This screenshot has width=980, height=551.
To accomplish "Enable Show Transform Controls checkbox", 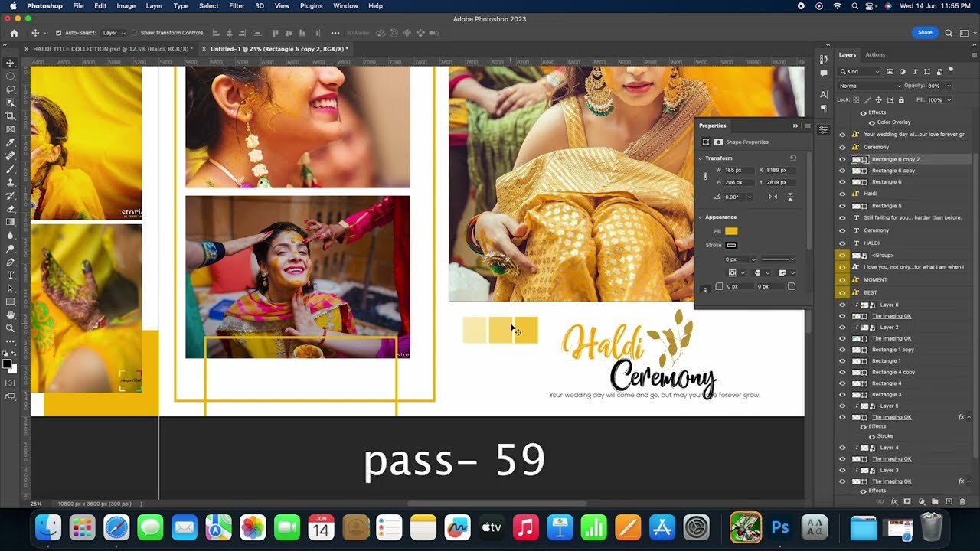I will (x=134, y=33).
